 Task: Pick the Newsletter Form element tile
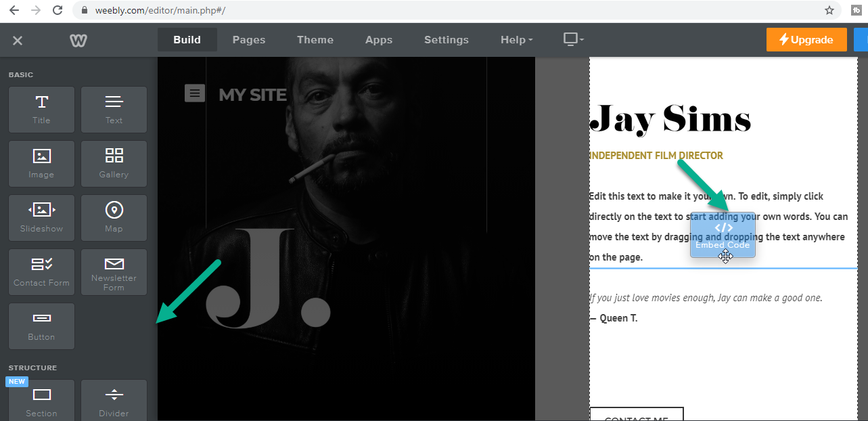(114, 272)
